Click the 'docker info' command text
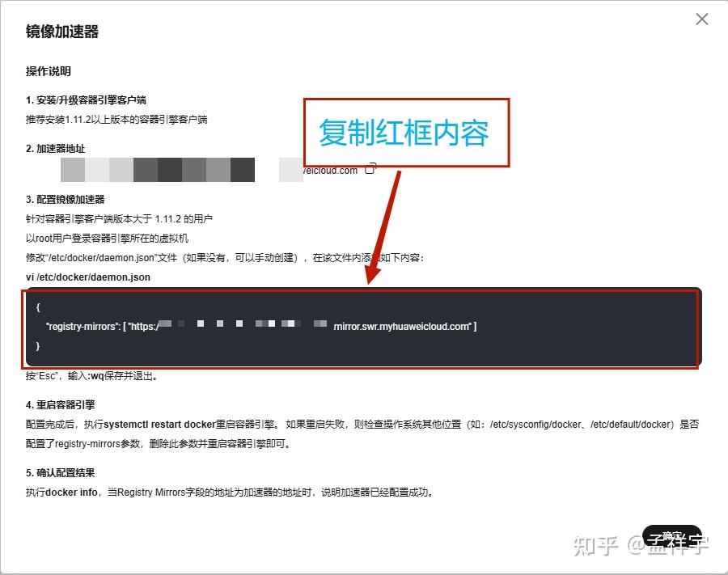Viewport: 728px width, 575px height. (71, 493)
